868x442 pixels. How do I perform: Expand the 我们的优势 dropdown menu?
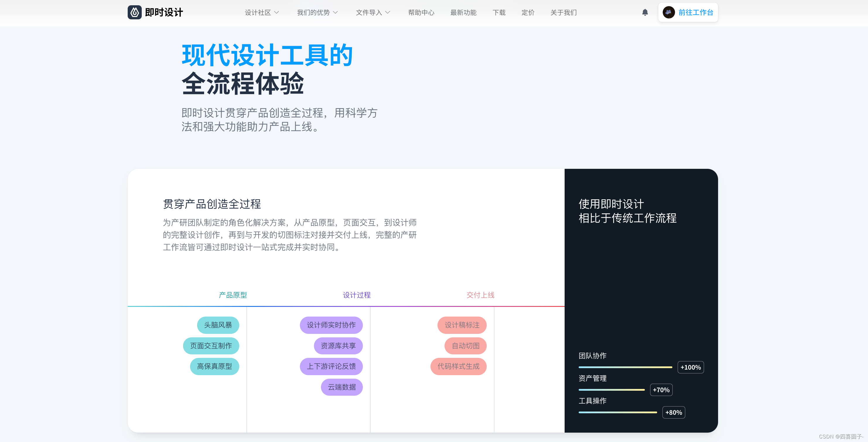point(317,13)
